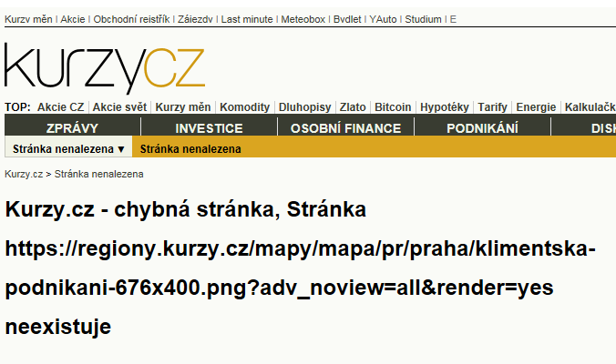Open YAuto link

[x=383, y=19]
